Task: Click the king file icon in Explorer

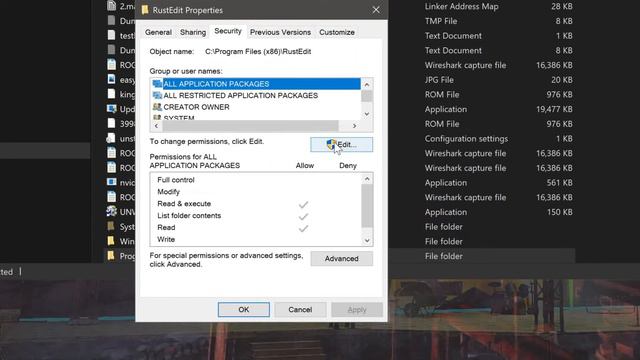Action: coord(111,94)
